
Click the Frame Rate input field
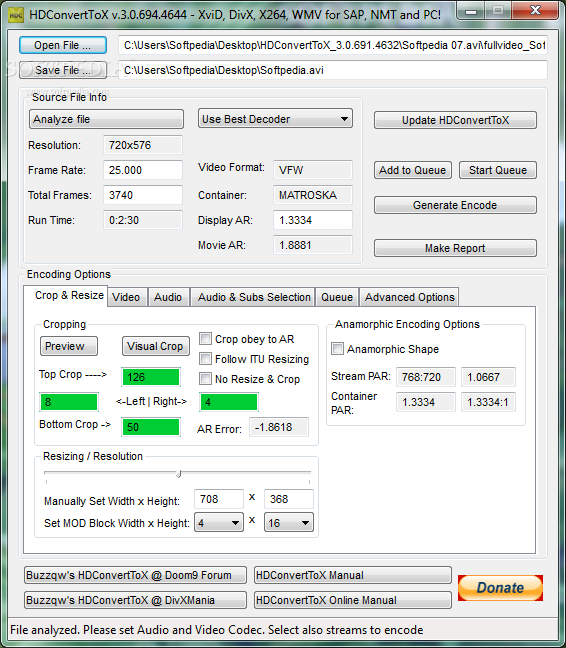(x=143, y=170)
